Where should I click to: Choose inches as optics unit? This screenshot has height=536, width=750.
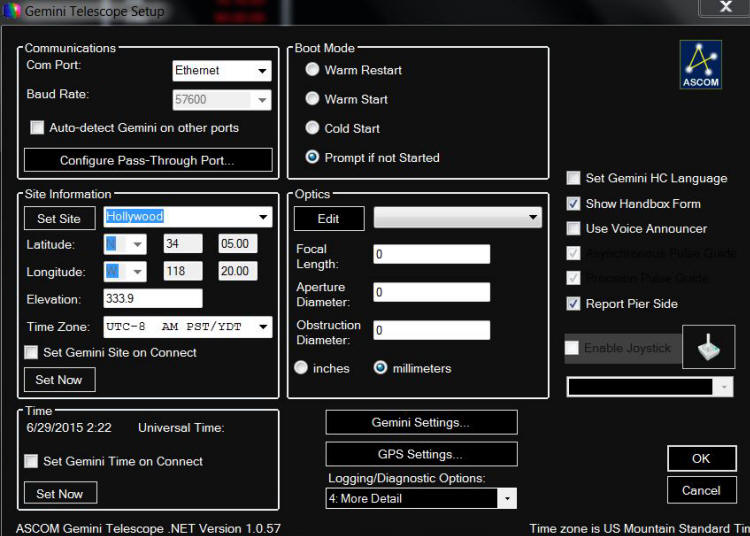301,368
